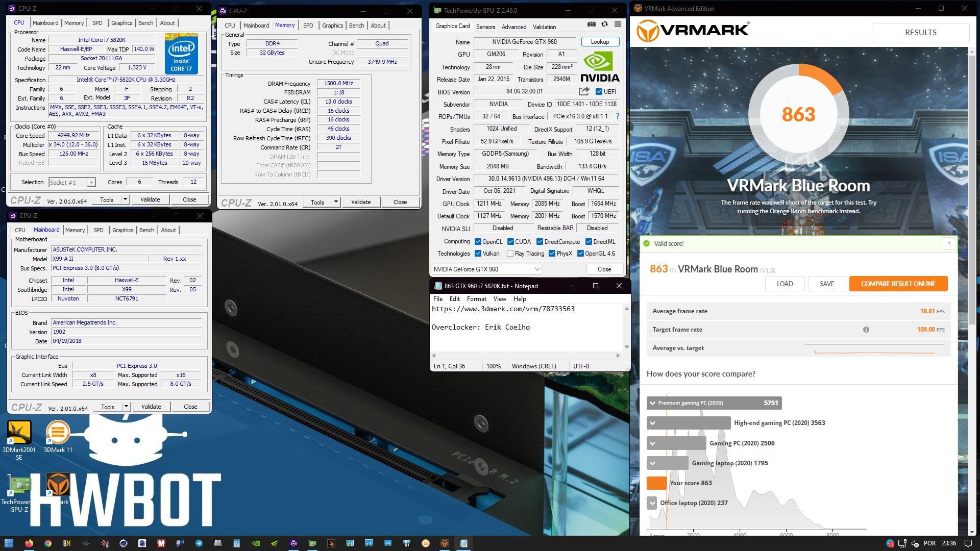This screenshot has height=551, width=980.
Task: Switch to VRMark taskbar icon
Action: tap(445, 543)
